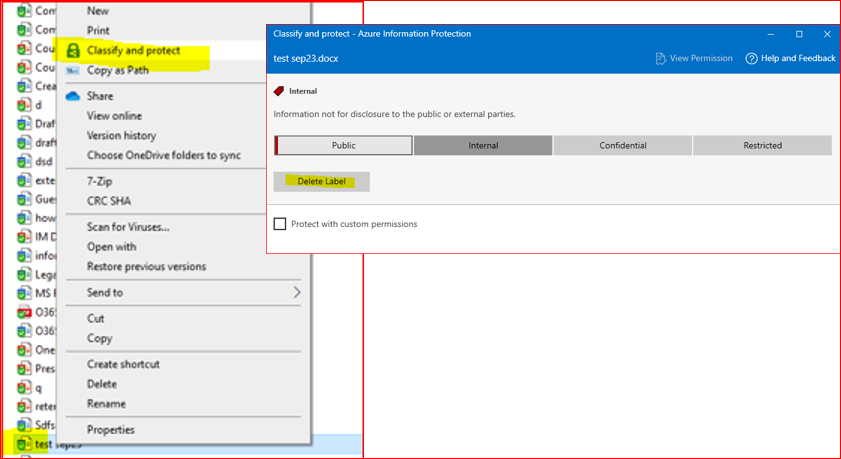Select the Confidential classification label
Viewport: 841px width, 459px height.
[623, 145]
